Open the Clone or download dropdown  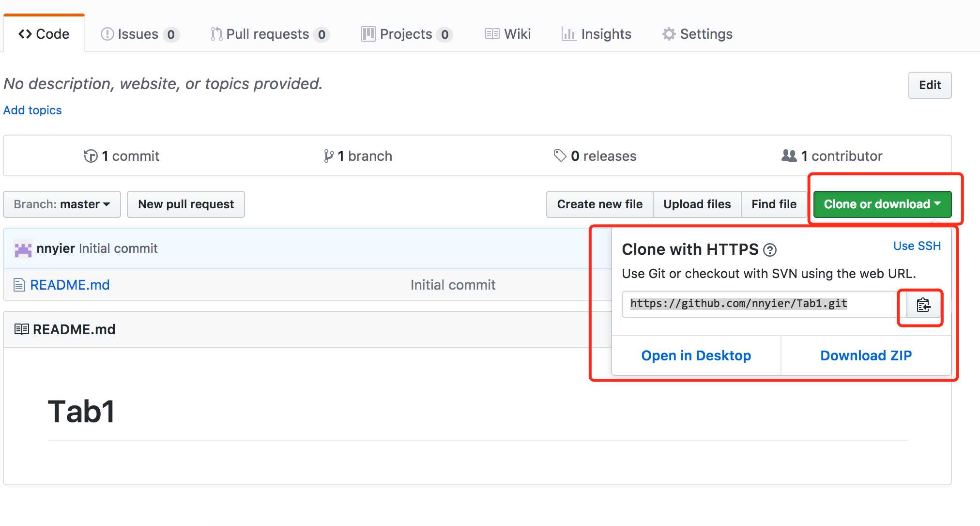882,204
